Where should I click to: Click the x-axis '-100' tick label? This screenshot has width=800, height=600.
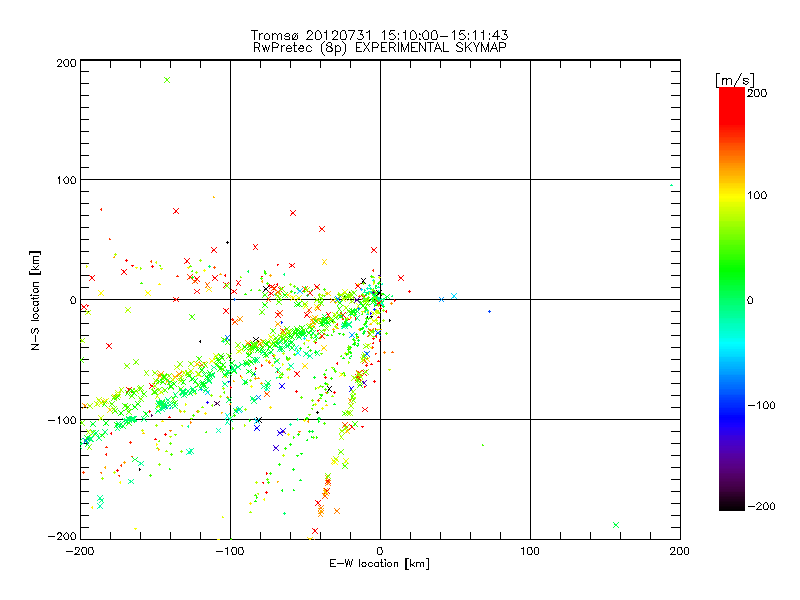point(229,551)
